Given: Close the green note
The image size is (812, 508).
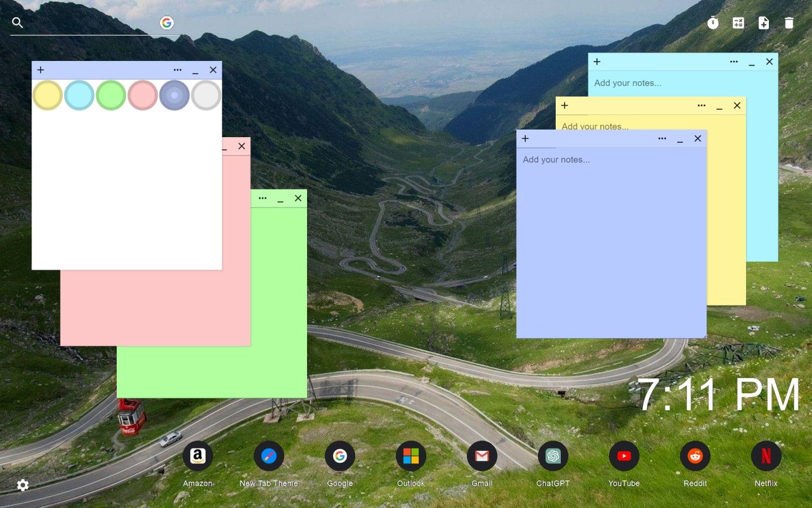Looking at the screenshot, I should click(298, 198).
